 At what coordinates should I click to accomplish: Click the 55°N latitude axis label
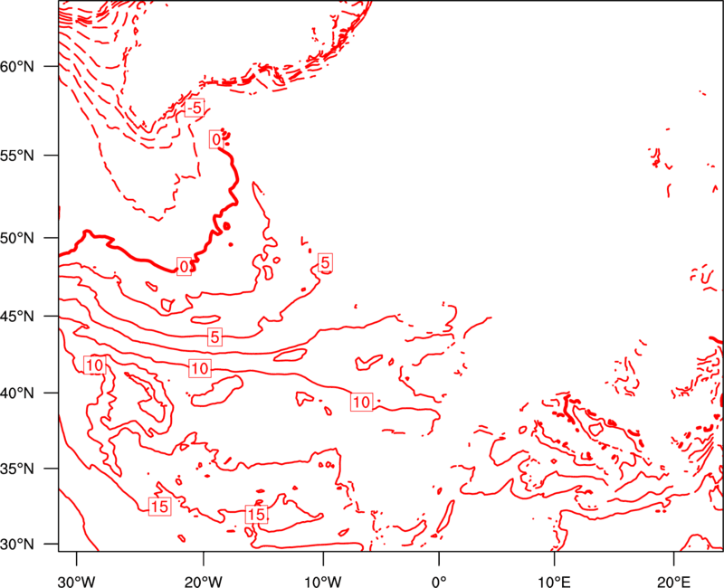tap(17, 155)
